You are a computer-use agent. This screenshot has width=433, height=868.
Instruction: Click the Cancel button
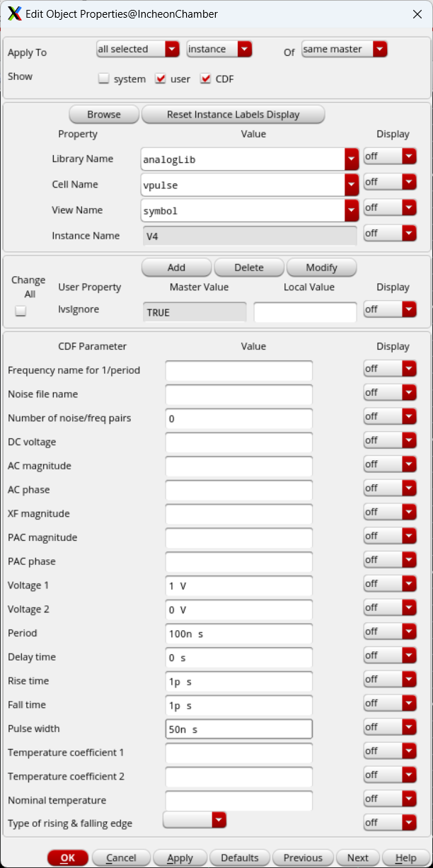(121, 857)
